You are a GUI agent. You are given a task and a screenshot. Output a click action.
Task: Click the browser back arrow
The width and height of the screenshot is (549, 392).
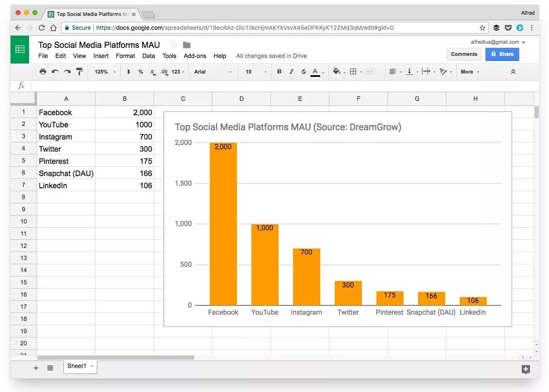coord(18,27)
